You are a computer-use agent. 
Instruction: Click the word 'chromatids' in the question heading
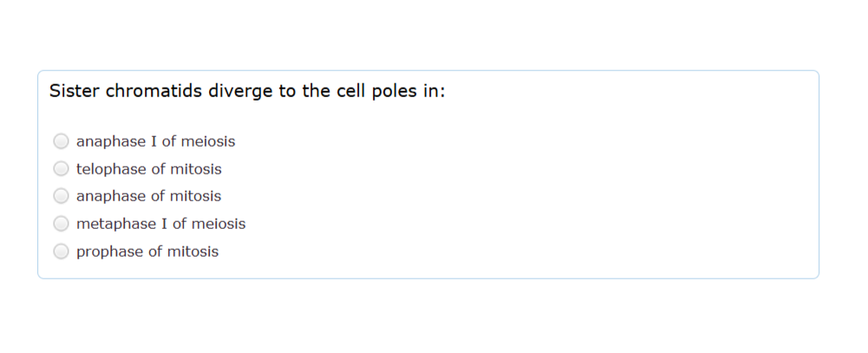tap(153, 91)
